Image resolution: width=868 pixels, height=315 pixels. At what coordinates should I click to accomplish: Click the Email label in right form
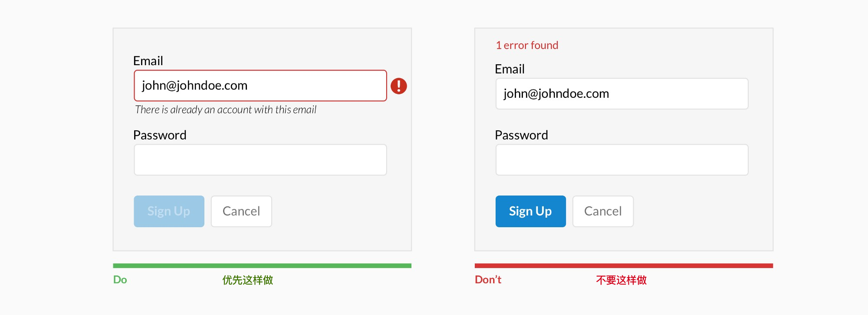(x=510, y=69)
